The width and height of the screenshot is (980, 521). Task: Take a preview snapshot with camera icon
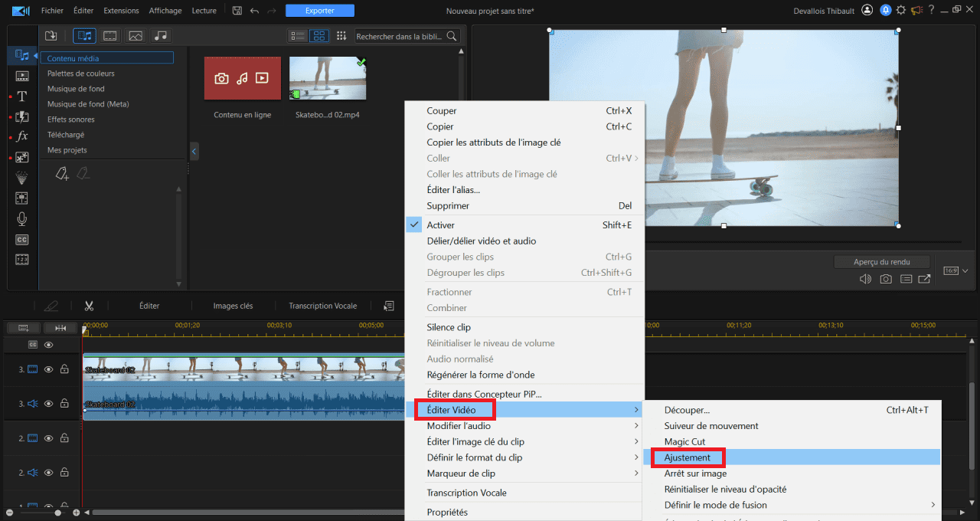click(x=886, y=279)
